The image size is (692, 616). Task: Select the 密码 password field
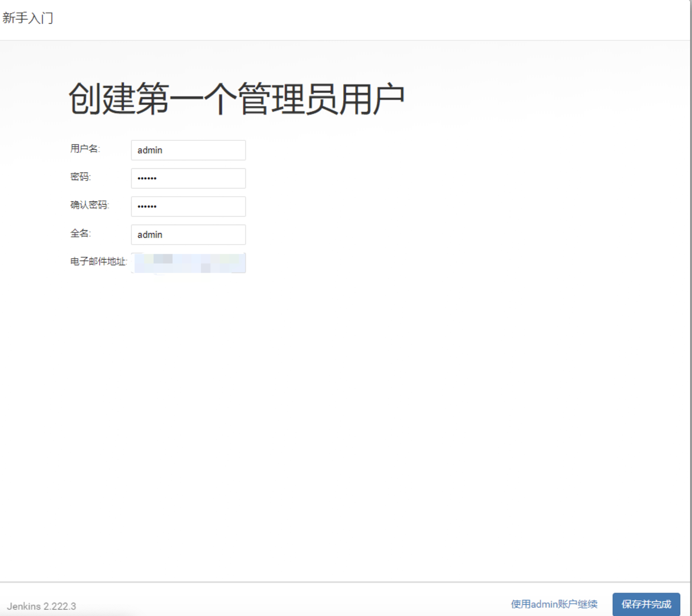(188, 178)
